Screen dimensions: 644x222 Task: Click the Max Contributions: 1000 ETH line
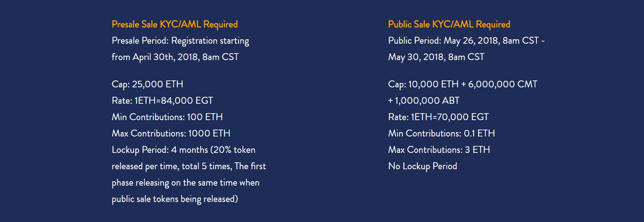(x=171, y=134)
